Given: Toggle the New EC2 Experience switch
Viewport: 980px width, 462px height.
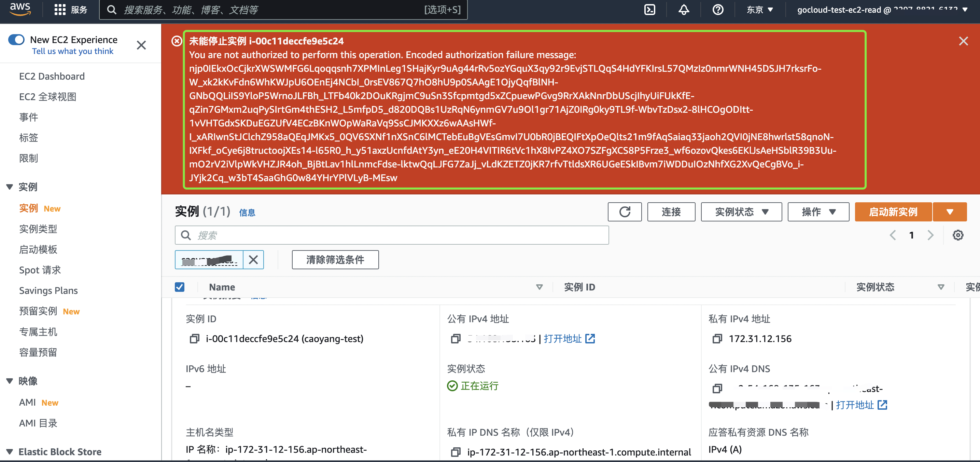Looking at the screenshot, I should click(x=16, y=40).
